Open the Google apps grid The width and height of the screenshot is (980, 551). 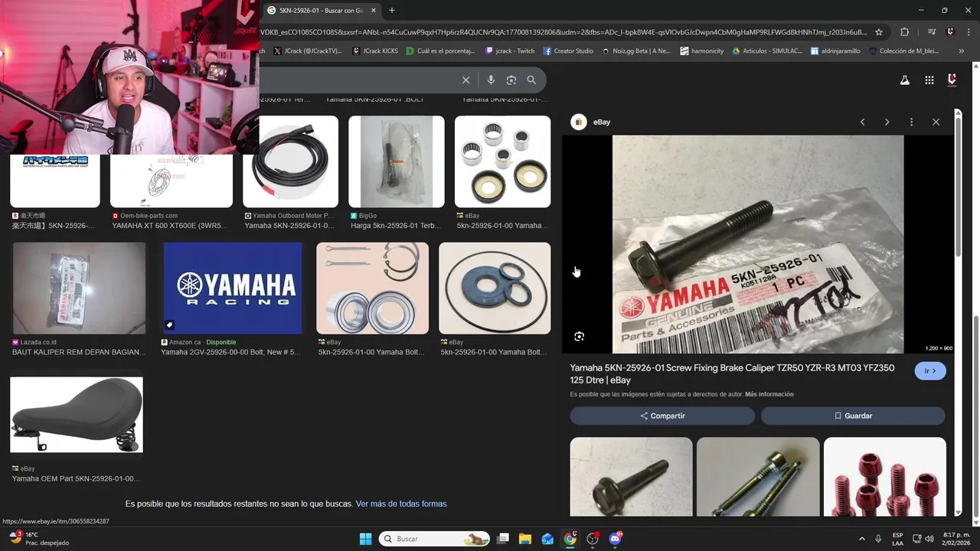[929, 80]
